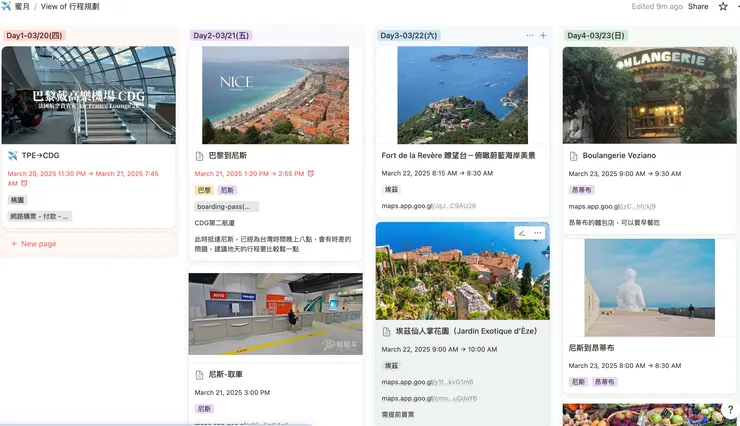Click alarm icon on 巴黎到尼斯 date
Image resolution: width=740 pixels, height=426 pixels.
pyautogui.click(x=311, y=174)
